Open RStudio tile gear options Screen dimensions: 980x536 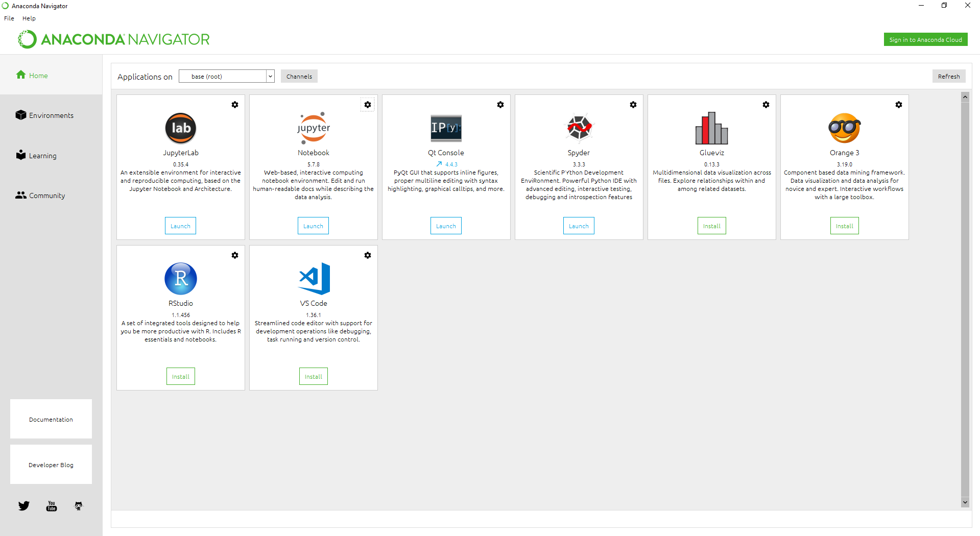click(235, 255)
